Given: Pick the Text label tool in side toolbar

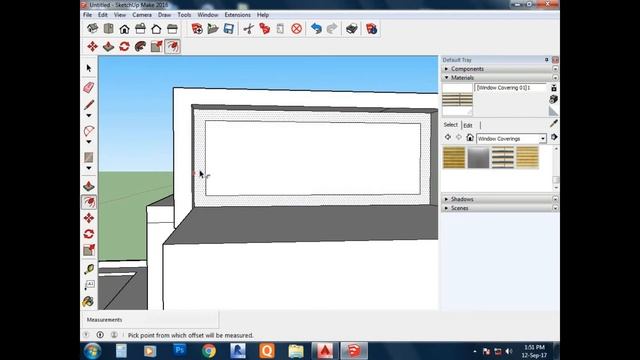Looking at the screenshot, I should (x=89, y=285).
